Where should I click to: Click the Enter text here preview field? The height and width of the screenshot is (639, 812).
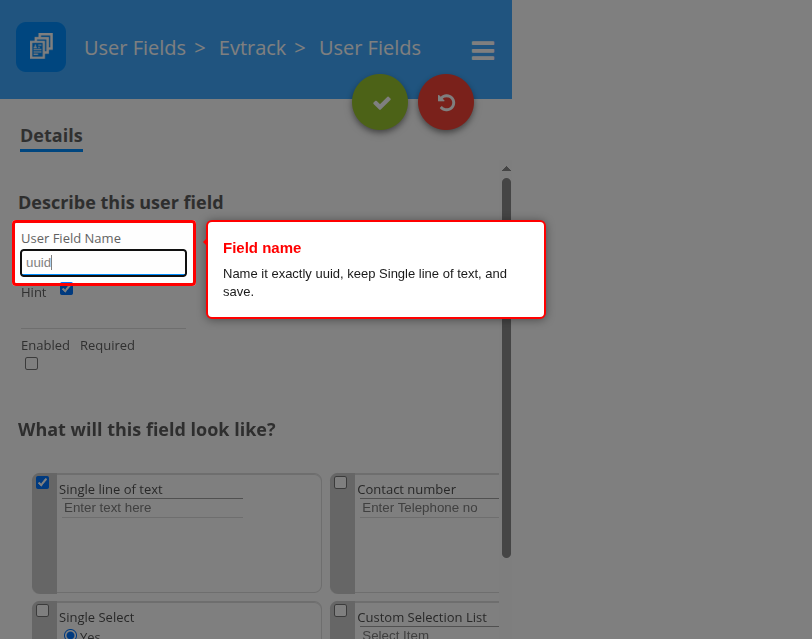click(152, 508)
